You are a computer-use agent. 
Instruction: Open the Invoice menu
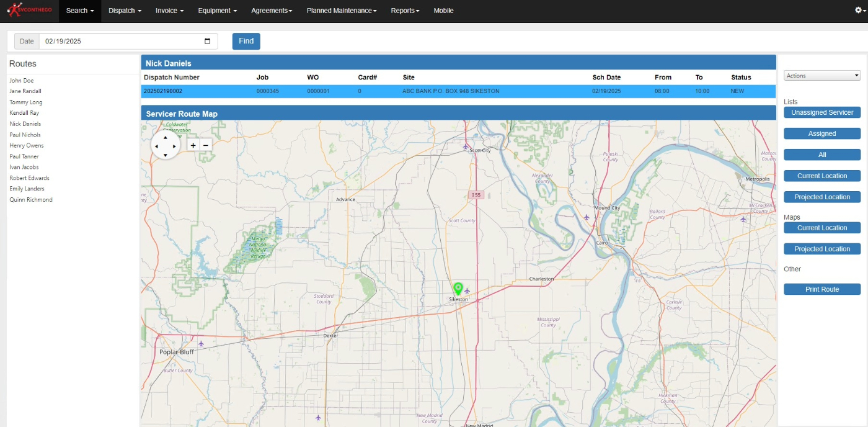tap(169, 11)
